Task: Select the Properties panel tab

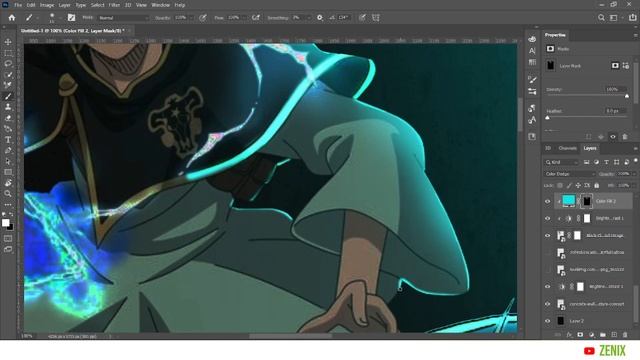Action: 555,35
